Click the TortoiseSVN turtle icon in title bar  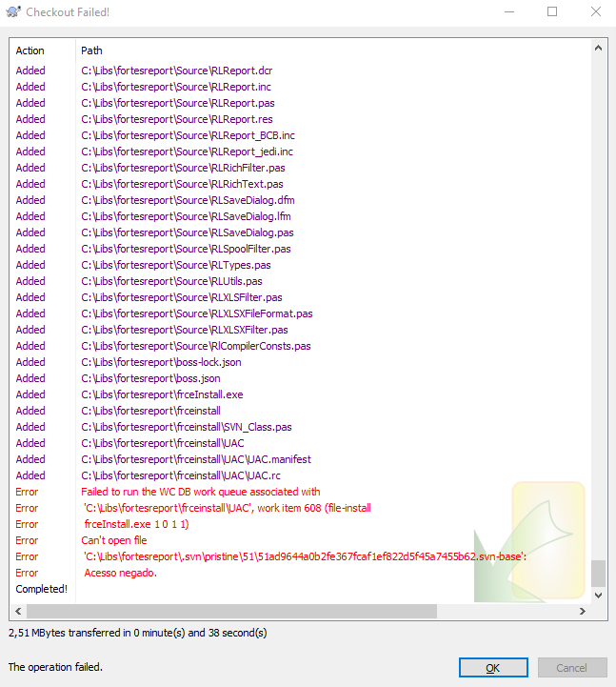pos(13,11)
